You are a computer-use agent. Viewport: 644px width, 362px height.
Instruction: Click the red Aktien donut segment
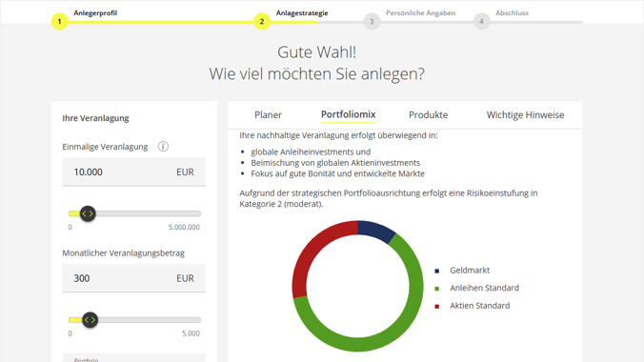(x=314, y=251)
